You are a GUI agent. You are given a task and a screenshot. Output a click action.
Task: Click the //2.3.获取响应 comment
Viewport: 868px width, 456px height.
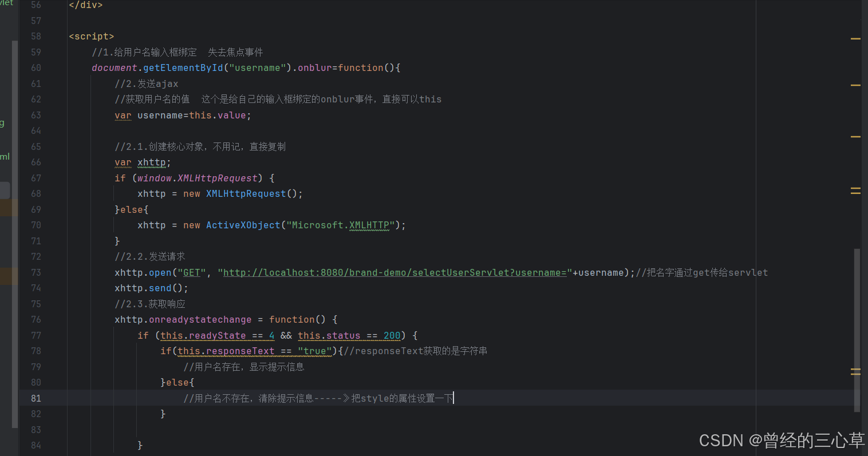pyautogui.click(x=150, y=304)
